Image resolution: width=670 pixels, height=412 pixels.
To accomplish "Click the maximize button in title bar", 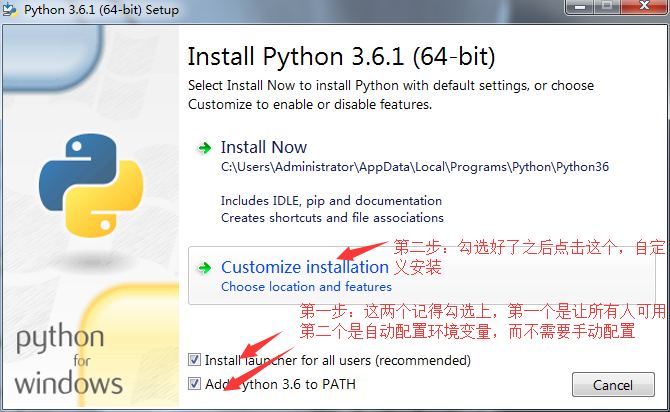I will coord(607,7).
